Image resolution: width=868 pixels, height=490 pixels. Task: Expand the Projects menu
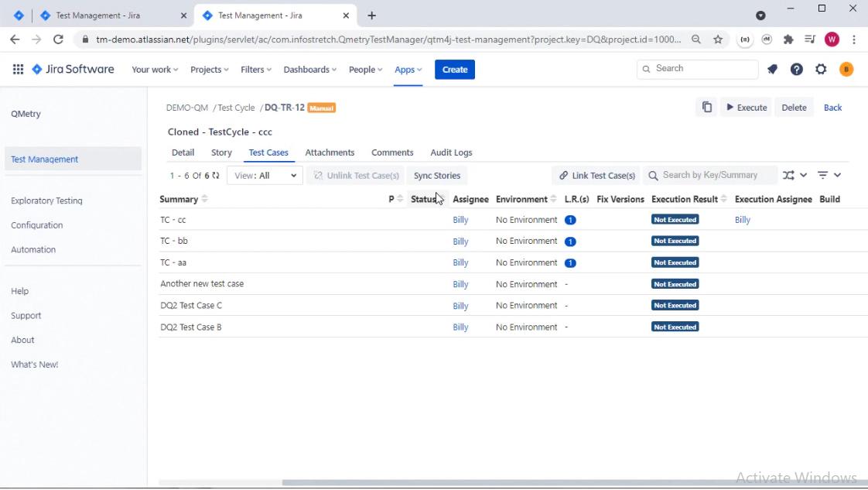tap(210, 70)
